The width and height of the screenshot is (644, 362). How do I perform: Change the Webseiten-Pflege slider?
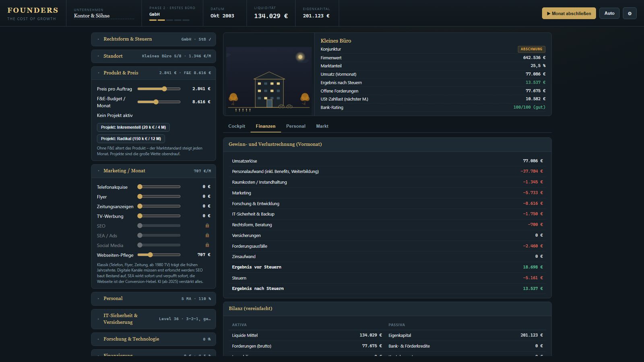coord(159,255)
